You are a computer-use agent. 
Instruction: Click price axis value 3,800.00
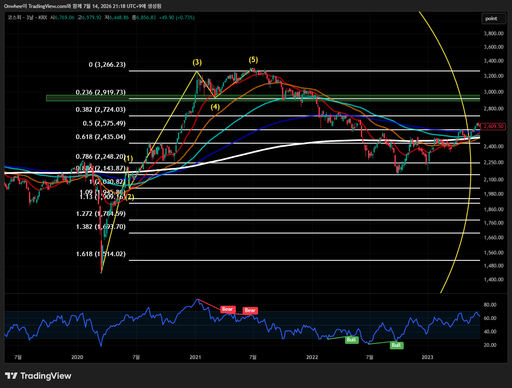click(494, 33)
